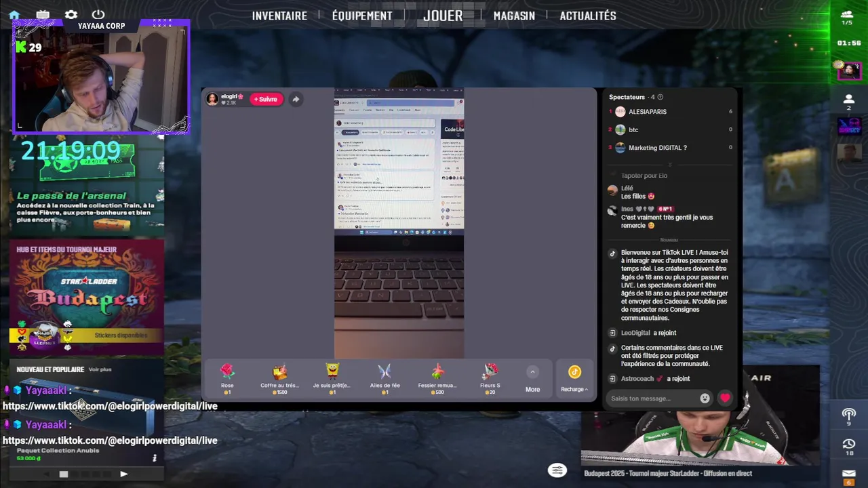Share the TikTok live stream
Image resolution: width=868 pixels, height=488 pixels.
(x=296, y=99)
